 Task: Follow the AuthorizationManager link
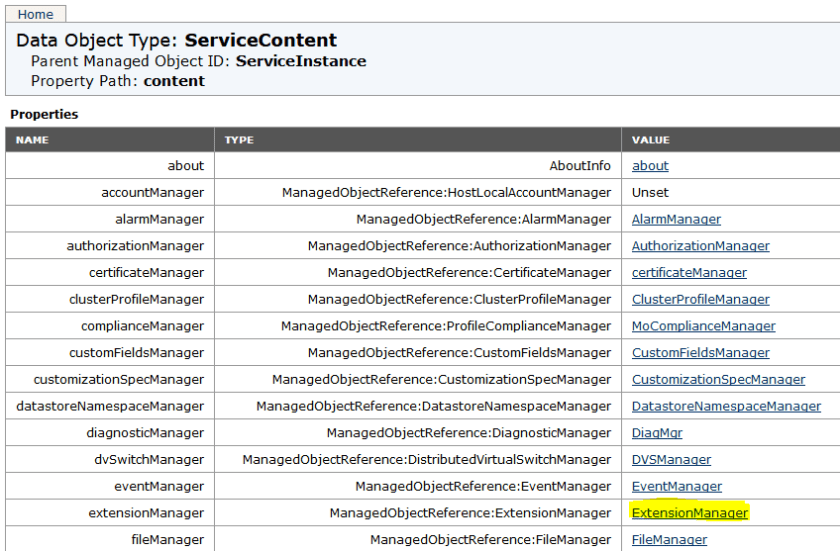coord(700,246)
